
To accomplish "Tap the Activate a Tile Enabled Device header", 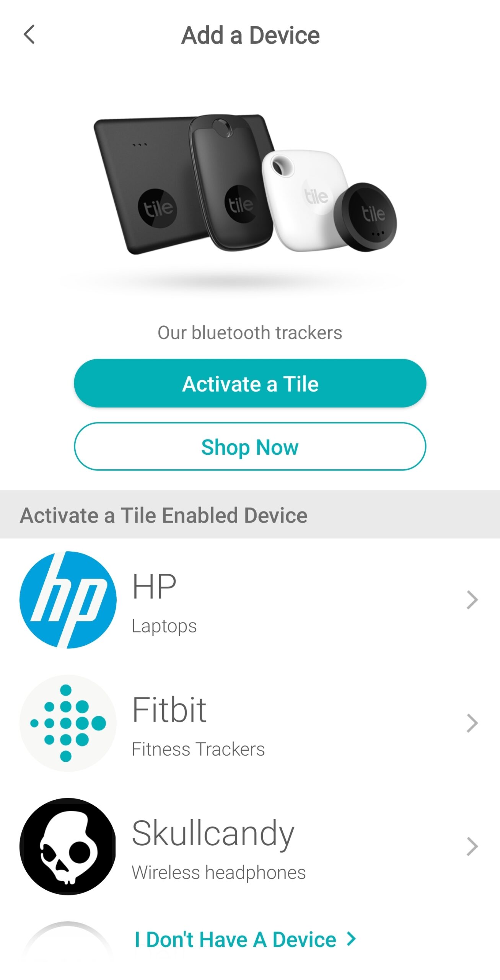I will click(x=164, y=514).
